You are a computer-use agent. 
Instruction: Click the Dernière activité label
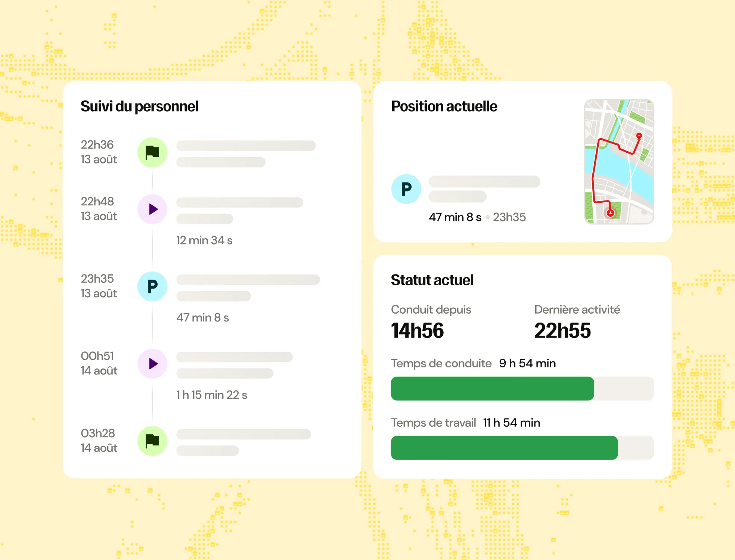(x=577, y=309)
